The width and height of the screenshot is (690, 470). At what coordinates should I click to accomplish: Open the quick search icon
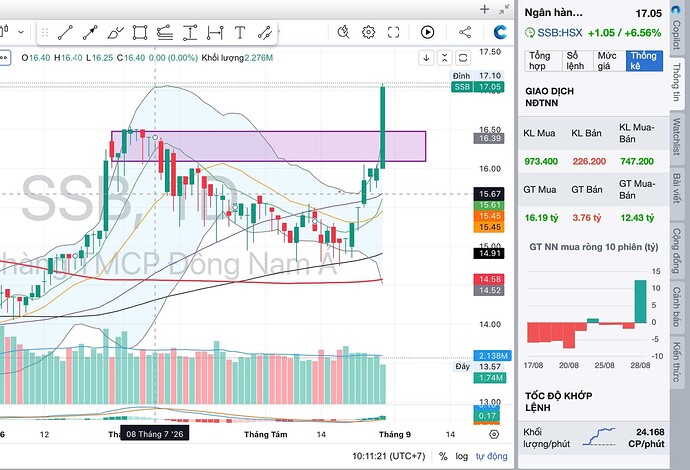click(x=343, y=32)
